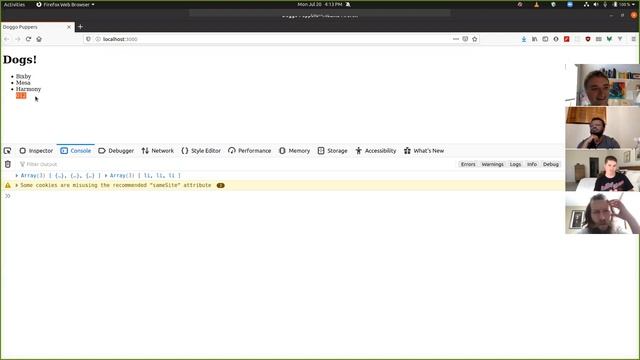Viewport: 640px width, 360px height.
Task: Go to the browser home page
Action: point(39,39)
